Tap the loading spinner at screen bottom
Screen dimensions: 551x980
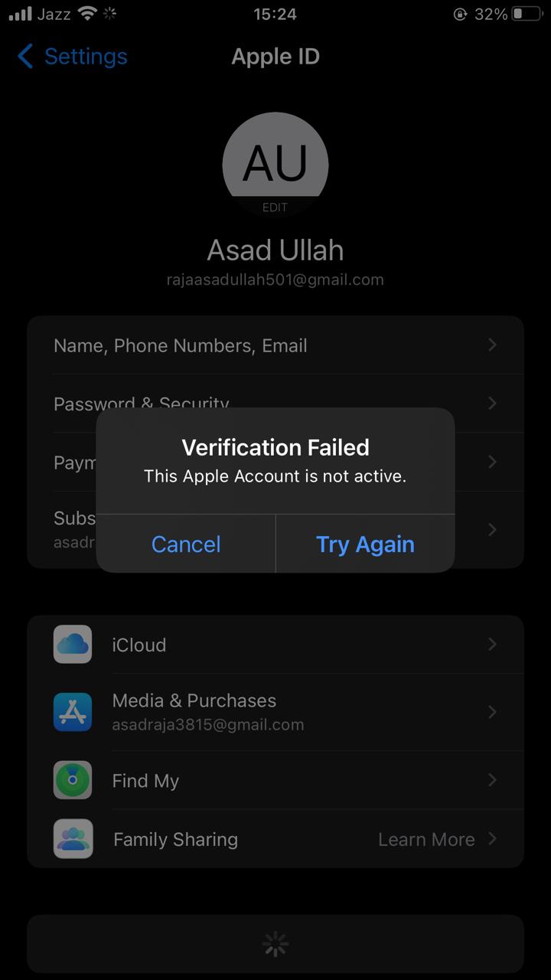tap(275, 945)
